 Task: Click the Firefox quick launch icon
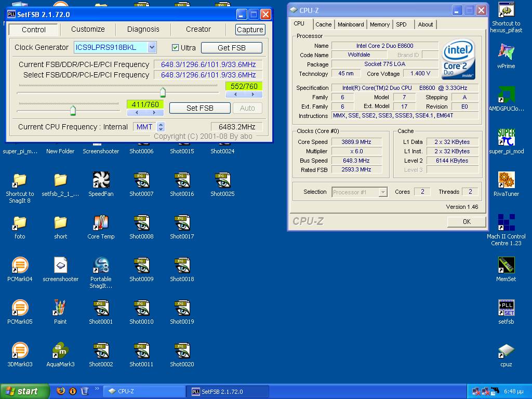(x=61, y=391)
